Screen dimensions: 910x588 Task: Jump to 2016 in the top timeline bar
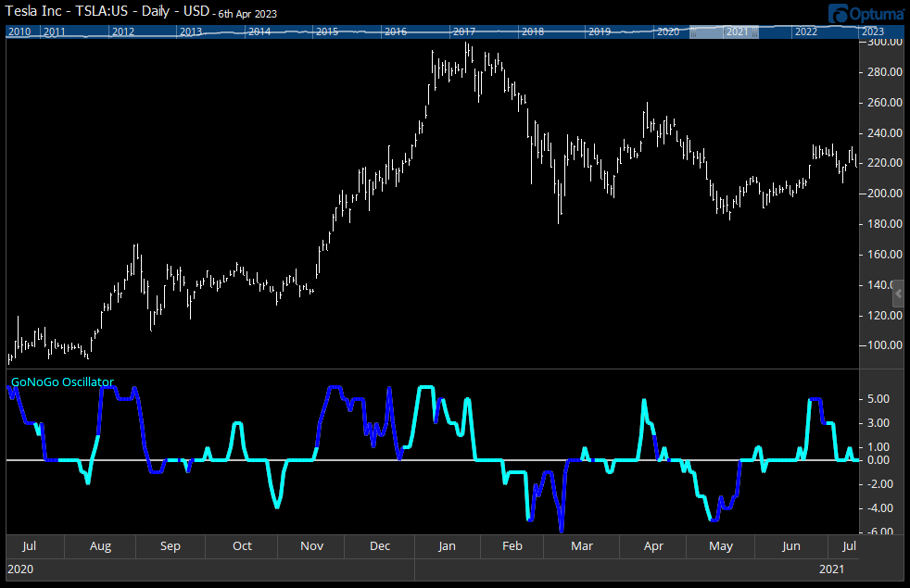point(396,31)
